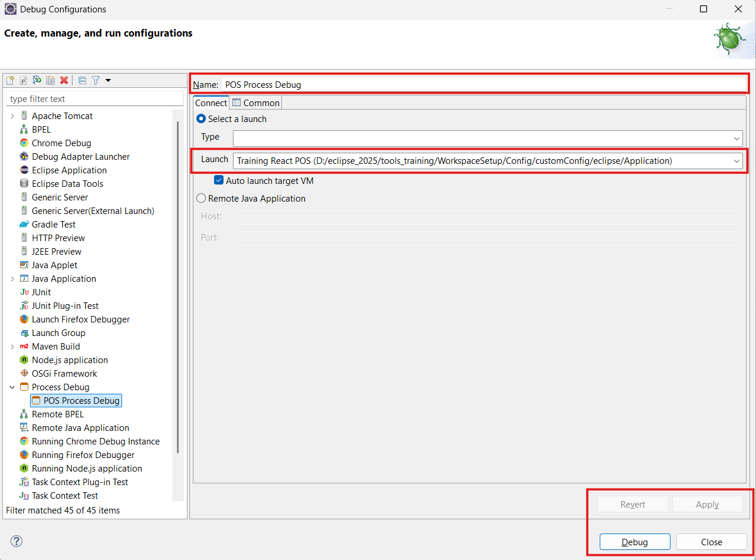Create a new launch configuration
This screenshot has width=756, height=560.
9,80
